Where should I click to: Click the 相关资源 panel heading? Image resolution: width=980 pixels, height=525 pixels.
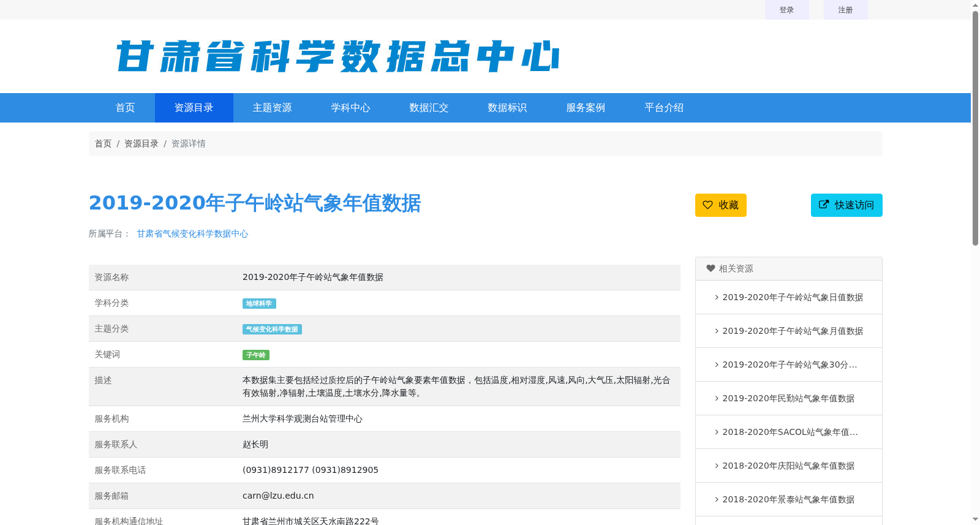coord(789,269)
